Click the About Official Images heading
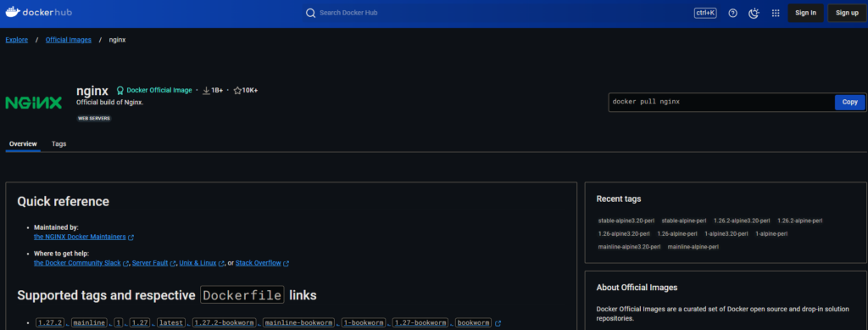868x330 pixels. point(637,288)
